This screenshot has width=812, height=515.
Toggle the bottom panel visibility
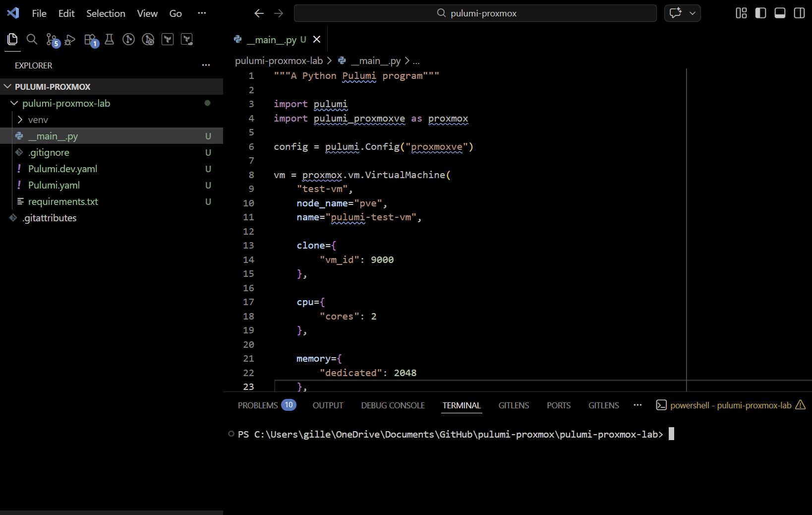click(x=780, y=13)
